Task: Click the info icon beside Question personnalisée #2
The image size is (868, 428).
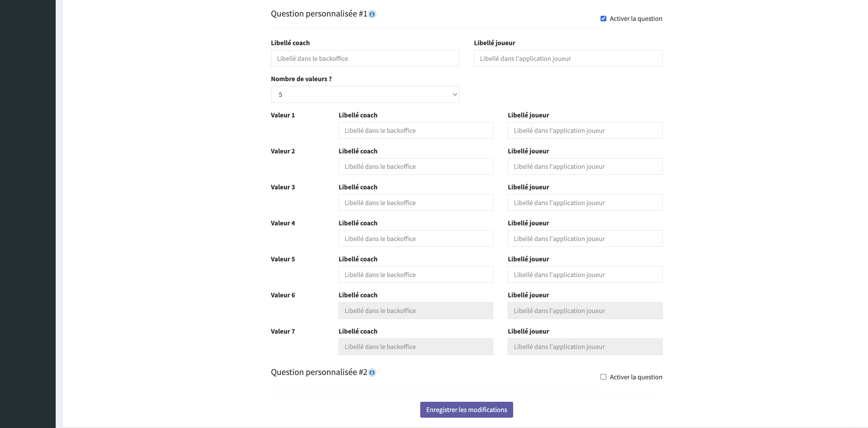Action: coord(372,373)
